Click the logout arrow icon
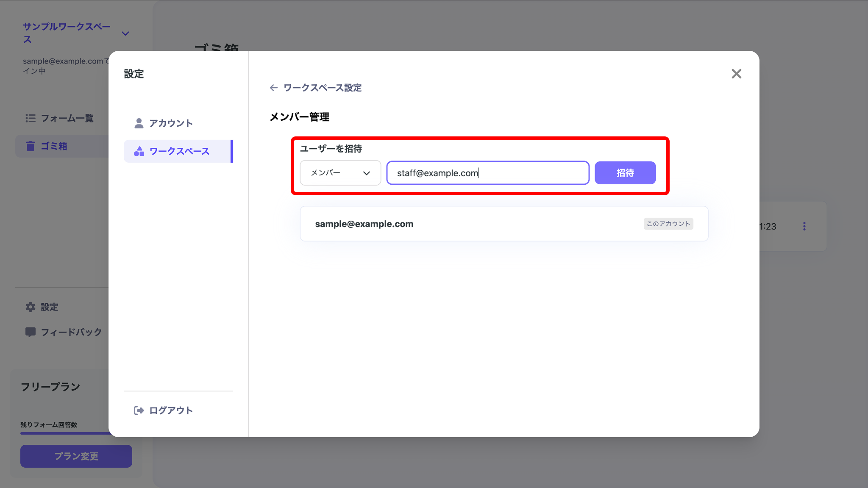 click(x=139, y=410)
